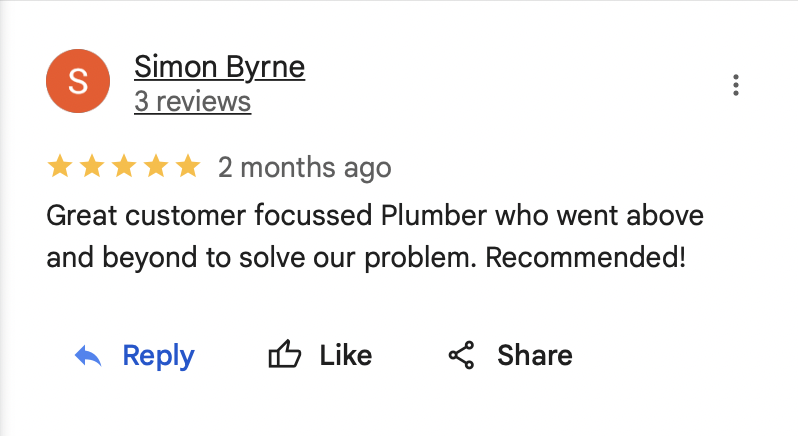View the '3 reviews' link
Viewport: 798px width, 436px height.
tap(192, 102)
